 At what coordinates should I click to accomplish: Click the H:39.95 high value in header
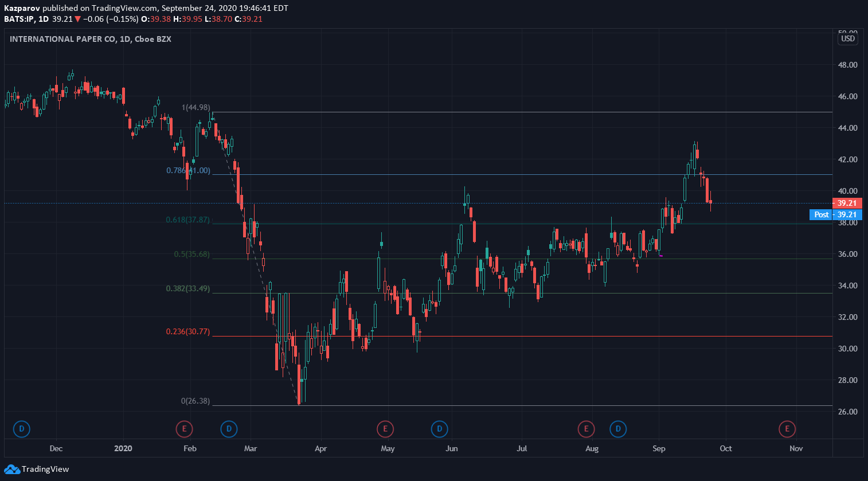point(187,19)
